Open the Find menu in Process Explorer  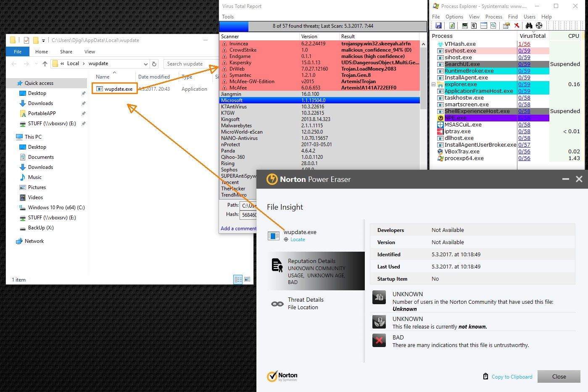pos(513,17)
